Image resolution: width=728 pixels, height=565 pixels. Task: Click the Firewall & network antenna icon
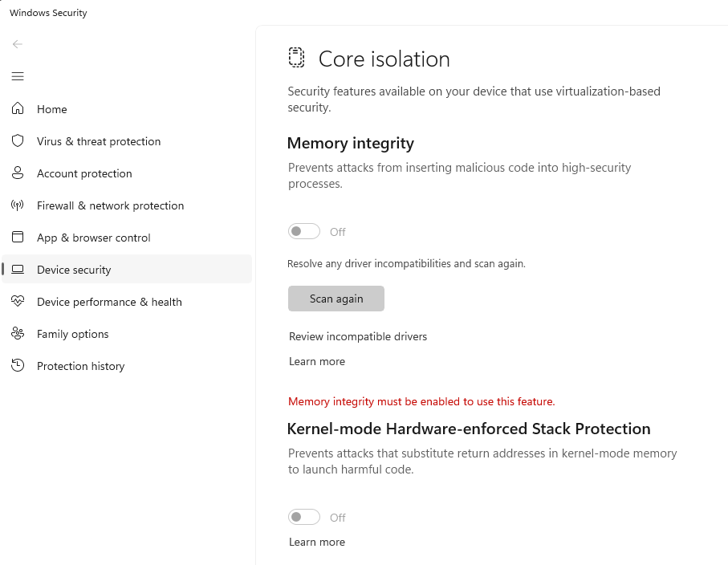[18, 205]
